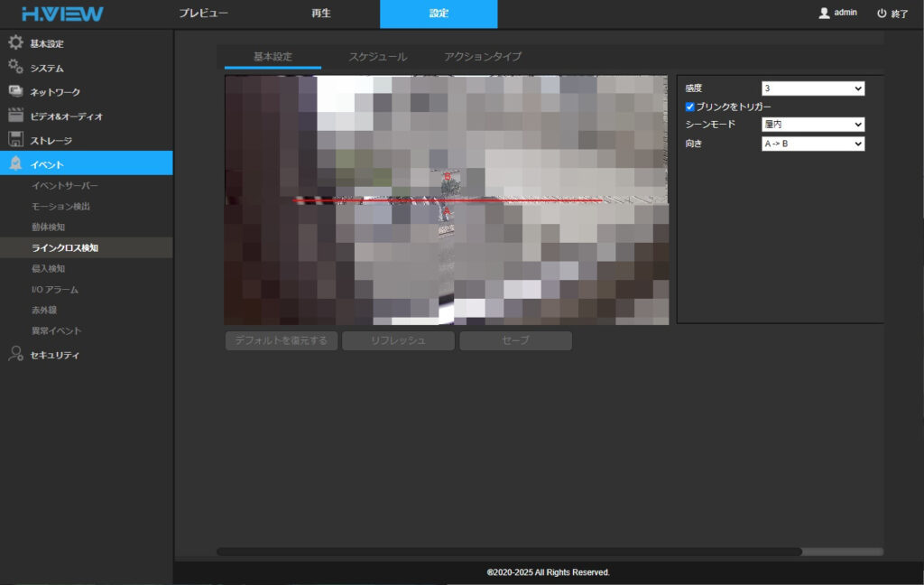Click the gear icon beside 基本設定
This screenshot has height=585, width=924.
coord(16,42)
